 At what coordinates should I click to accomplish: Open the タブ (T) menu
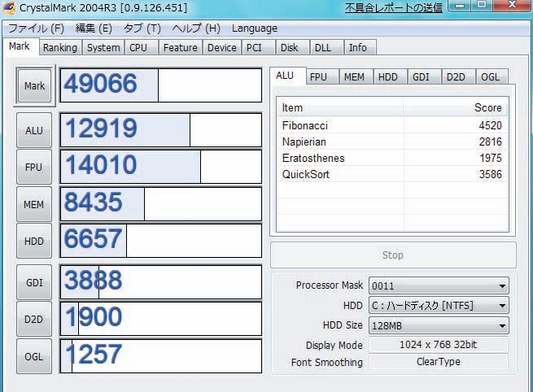tap(142, 28)
